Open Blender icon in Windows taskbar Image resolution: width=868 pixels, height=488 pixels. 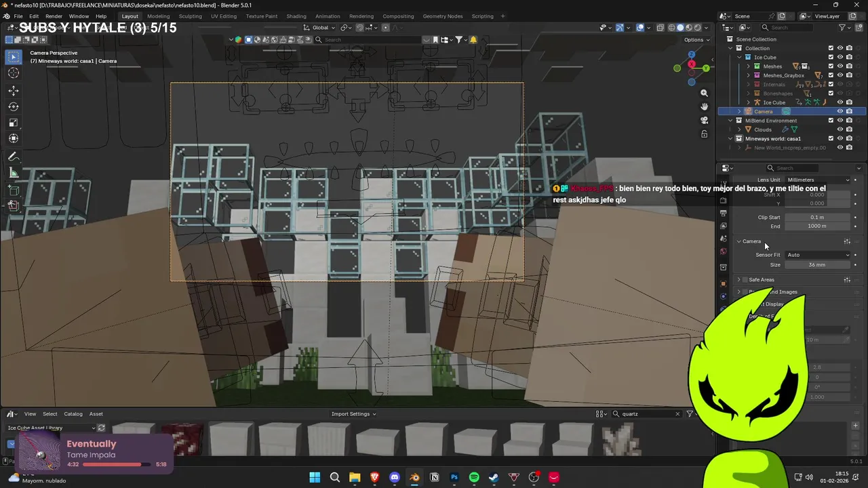[x=414, y=477]
